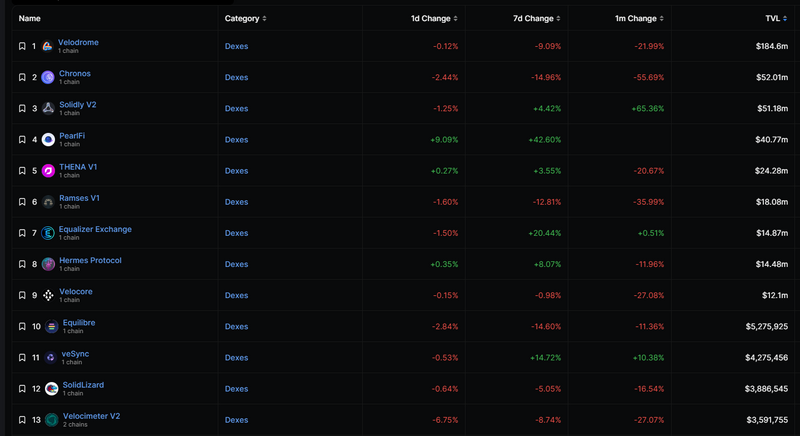Bookmark the Solidly V2 row
The height and width of the screenshot is (436, 800).
(x=22, y=109)
